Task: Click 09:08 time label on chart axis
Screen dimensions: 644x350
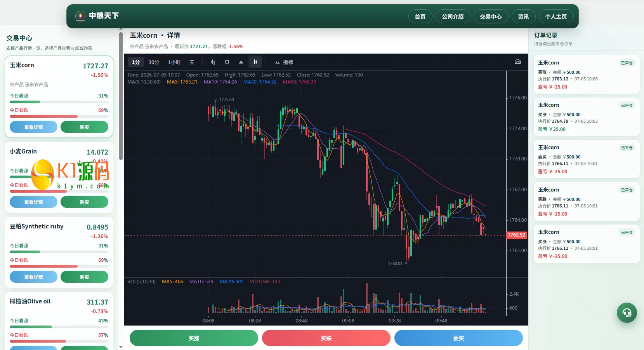Action: [x=348, y=321]
